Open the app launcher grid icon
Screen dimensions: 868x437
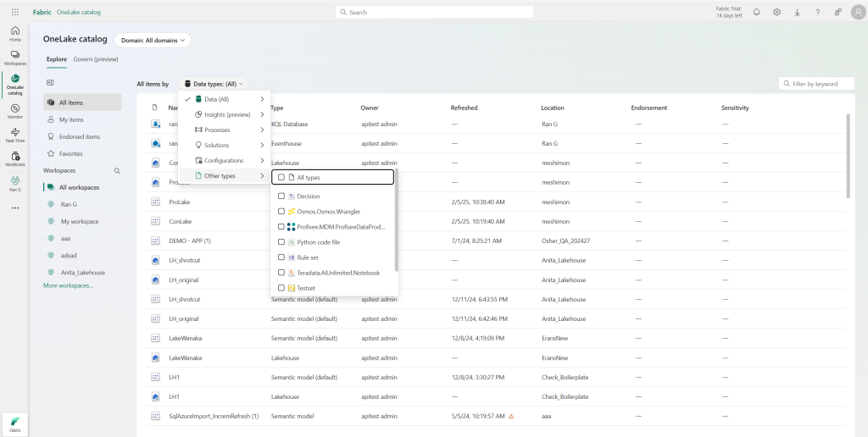point(15,12)
